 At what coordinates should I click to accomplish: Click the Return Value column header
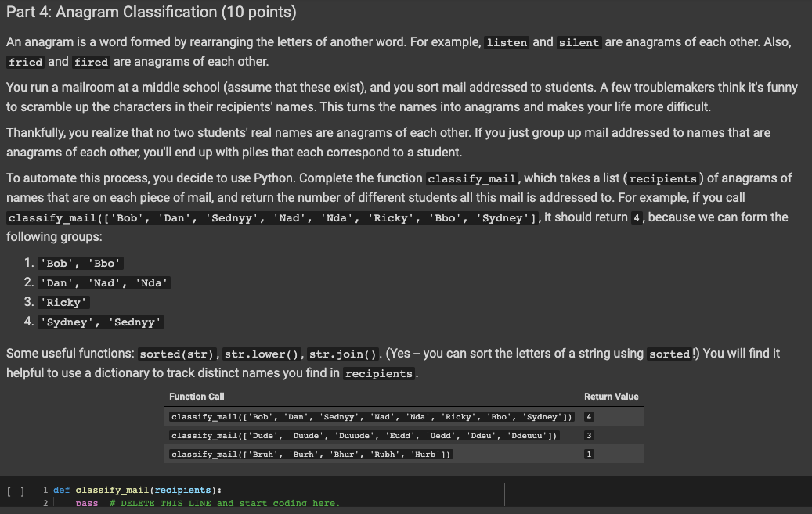click(x=611, y=397)
